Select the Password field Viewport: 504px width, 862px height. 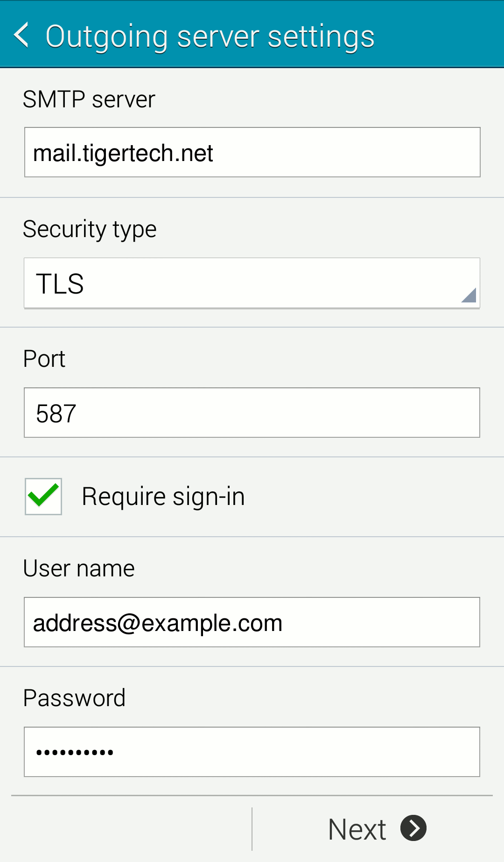252,751
